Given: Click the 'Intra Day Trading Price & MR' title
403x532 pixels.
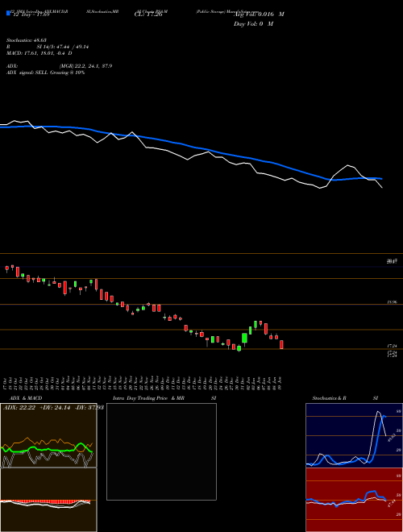Looking at the screenshot, I should [148, 398].
